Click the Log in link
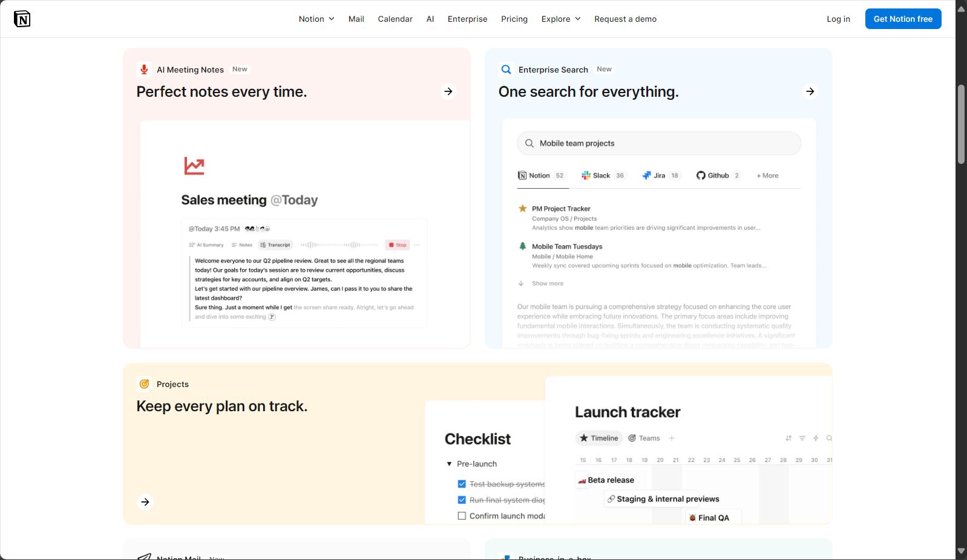 (838, 19)
